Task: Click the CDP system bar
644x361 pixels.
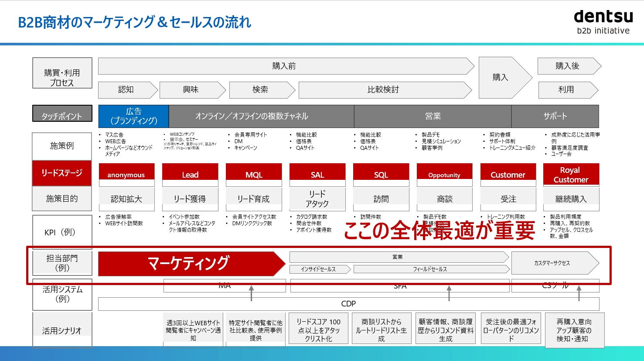Action: pyautogui.click(x=348, y=304)
